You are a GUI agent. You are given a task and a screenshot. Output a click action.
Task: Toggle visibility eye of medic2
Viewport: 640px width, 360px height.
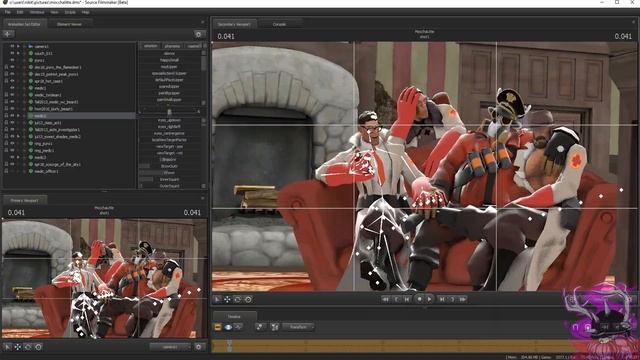point(12,116)
